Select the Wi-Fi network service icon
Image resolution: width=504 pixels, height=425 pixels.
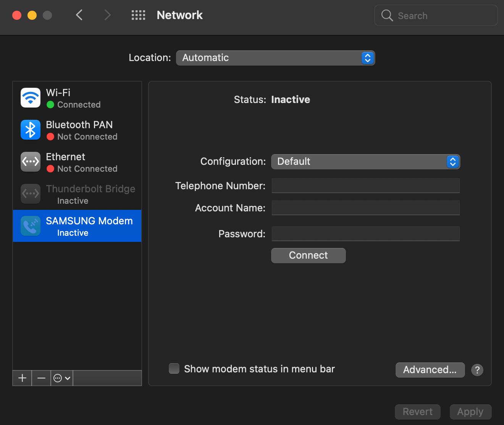click(x=31, y=98)
